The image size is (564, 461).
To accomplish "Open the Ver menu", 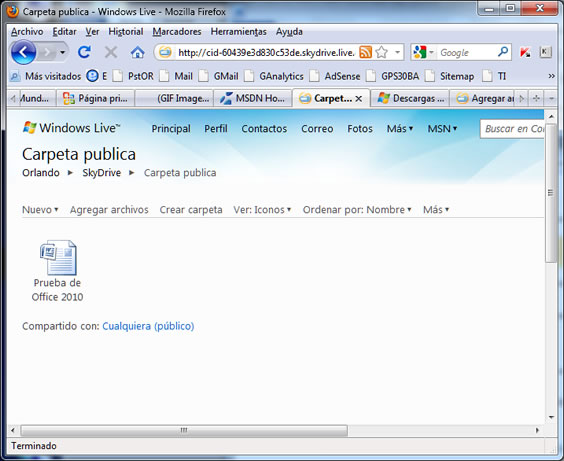I will [x=92, y=32].
